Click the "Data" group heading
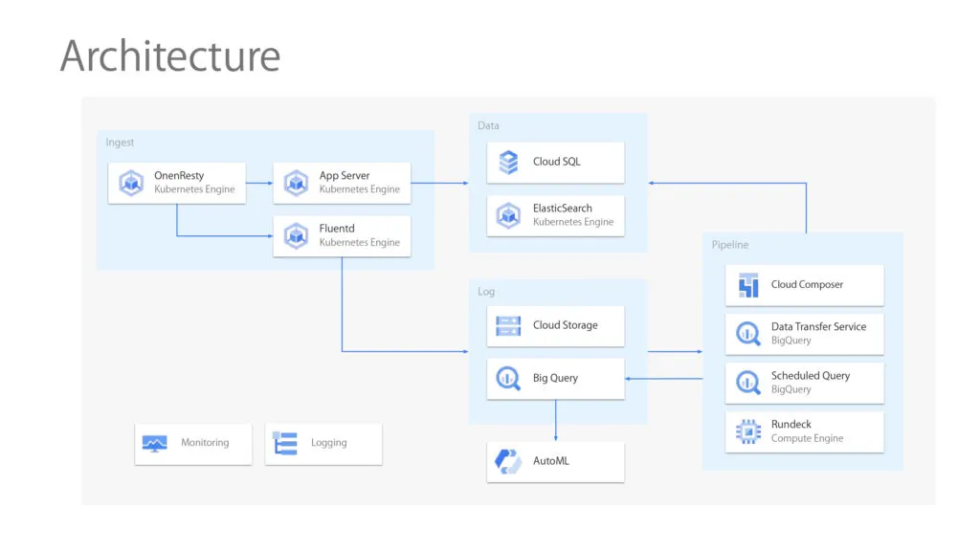The width and height of the screenshot is (980, 551). (x=488, y=125)
